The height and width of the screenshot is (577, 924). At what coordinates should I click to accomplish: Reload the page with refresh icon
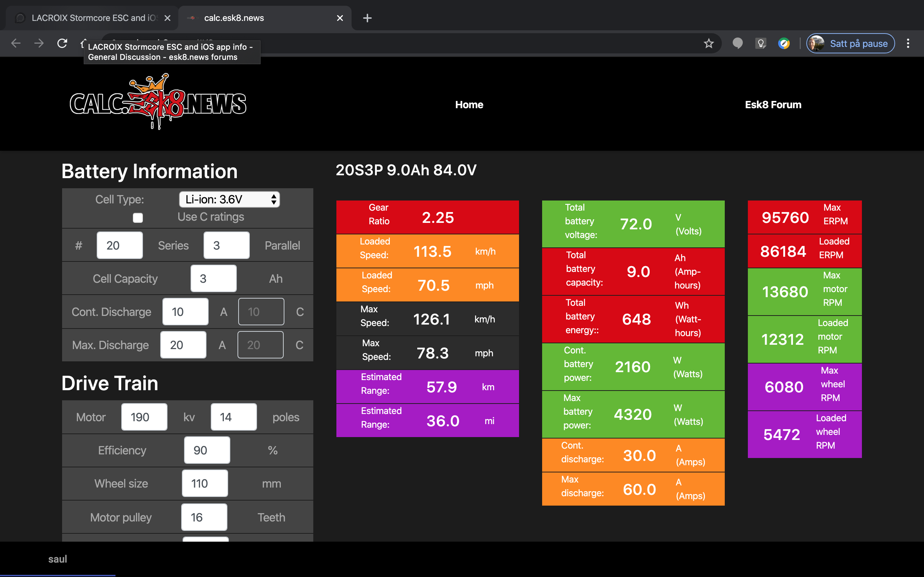coord(62,43)
